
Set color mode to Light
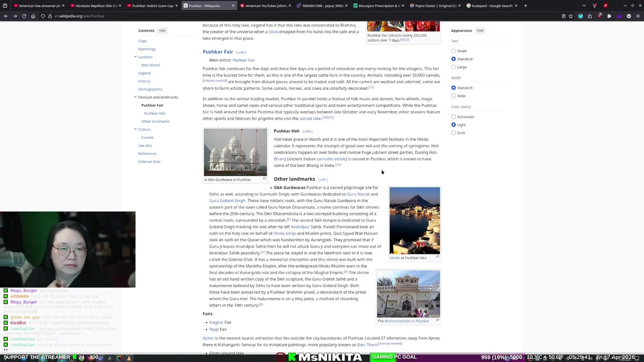[453, 125]
